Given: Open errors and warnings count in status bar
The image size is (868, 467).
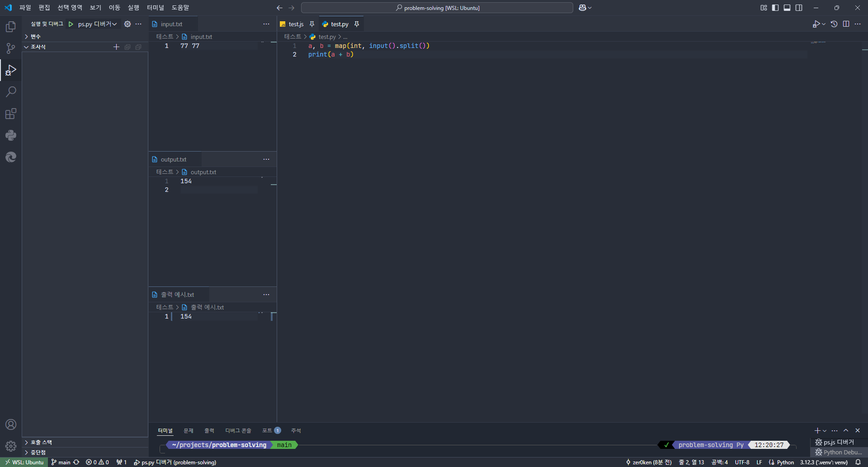Looking at the screenshot, I should tap(97, 462).
